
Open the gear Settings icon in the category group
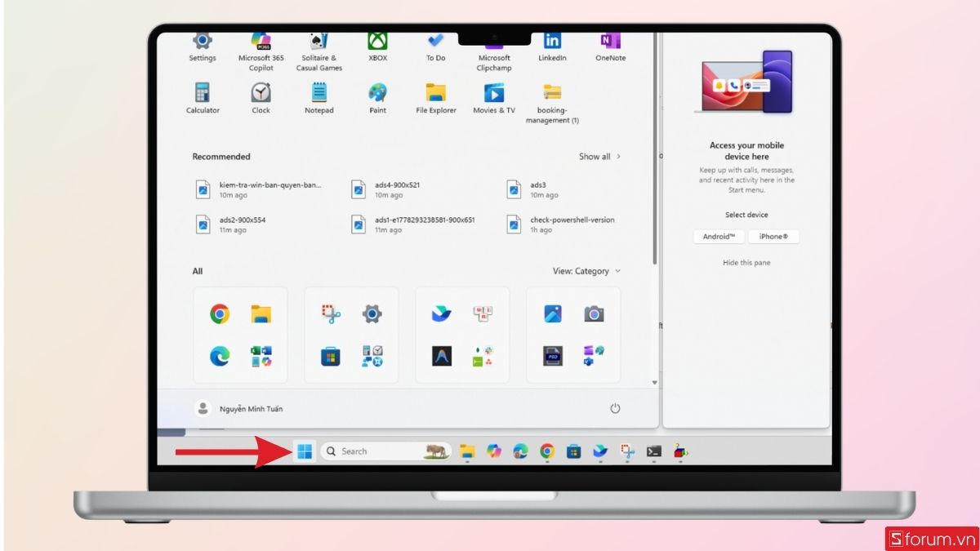tap(372, 313)
